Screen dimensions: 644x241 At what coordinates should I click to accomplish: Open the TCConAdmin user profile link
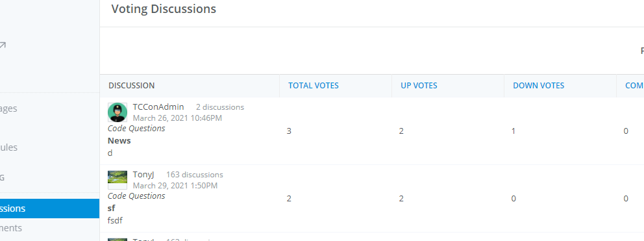(x=158, y=107)
